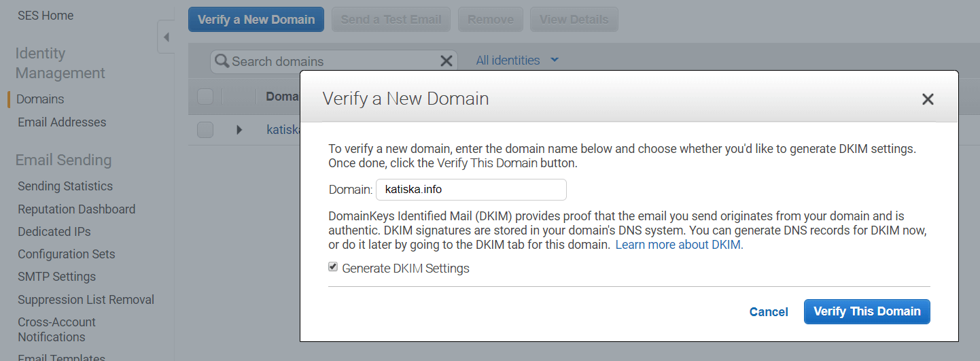Collapse the left navigation sidebar
Viewport: 980px width, 361px height.
click(x=166, y=37)
